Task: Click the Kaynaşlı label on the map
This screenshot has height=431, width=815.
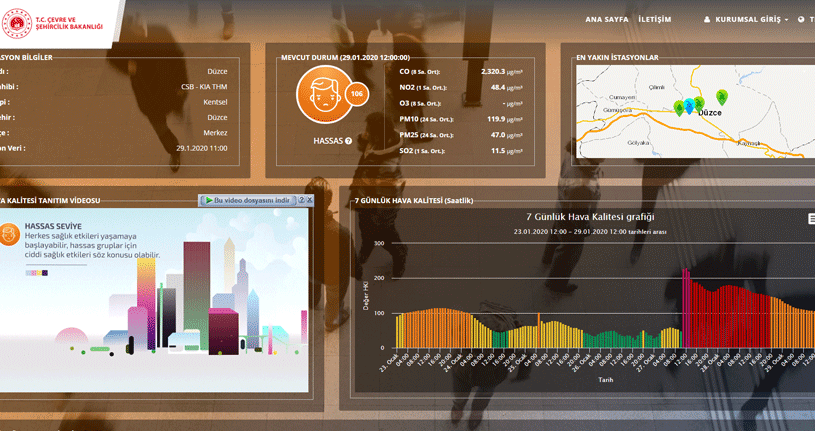Action: pyautogui.click(x=748, y=142)
